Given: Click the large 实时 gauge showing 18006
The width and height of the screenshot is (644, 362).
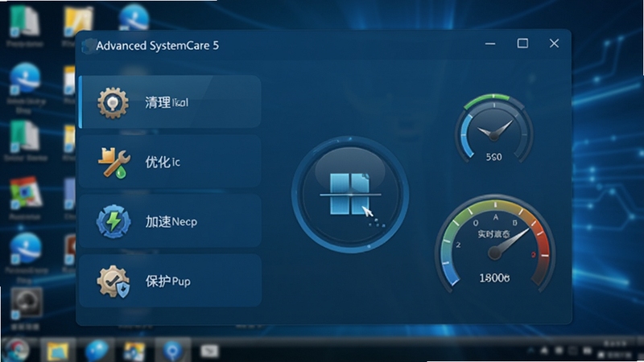Looking at the screenshot, I should (x=495, y=244).
